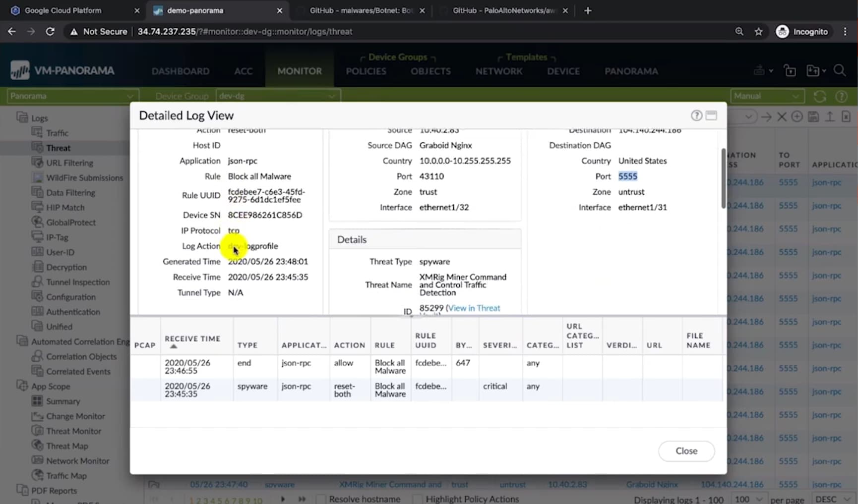Open the Chrome three-dot menu
The height and width of the screenshot is (504, 858).
pos(846,31)
